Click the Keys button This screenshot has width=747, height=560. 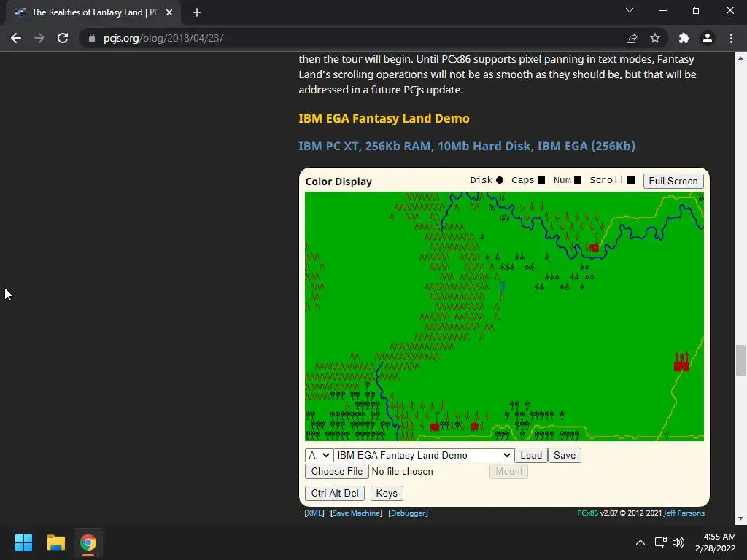(387, 494)
